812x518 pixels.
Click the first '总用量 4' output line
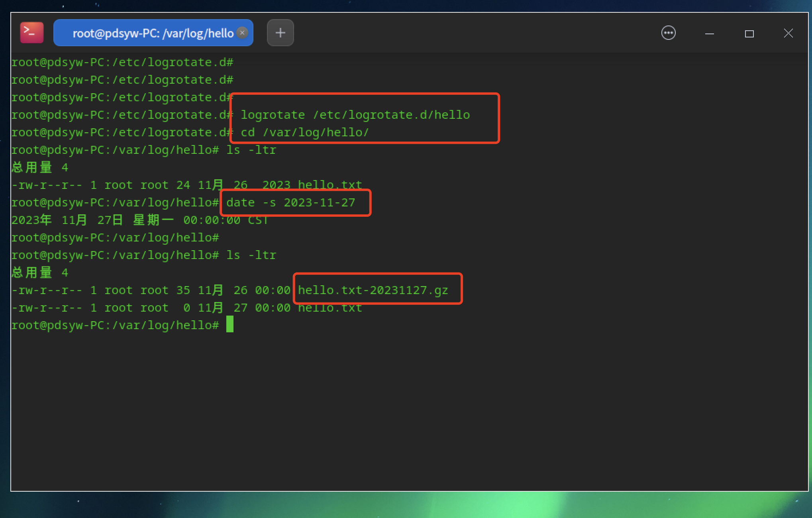coord(40,167)
